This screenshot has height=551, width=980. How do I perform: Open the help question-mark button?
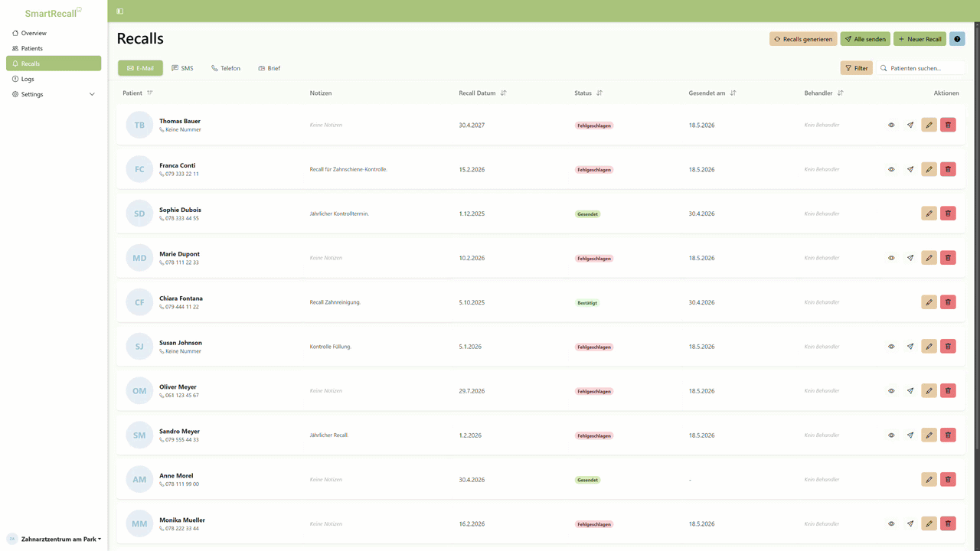pyautogui.click(x=957, y=39)
